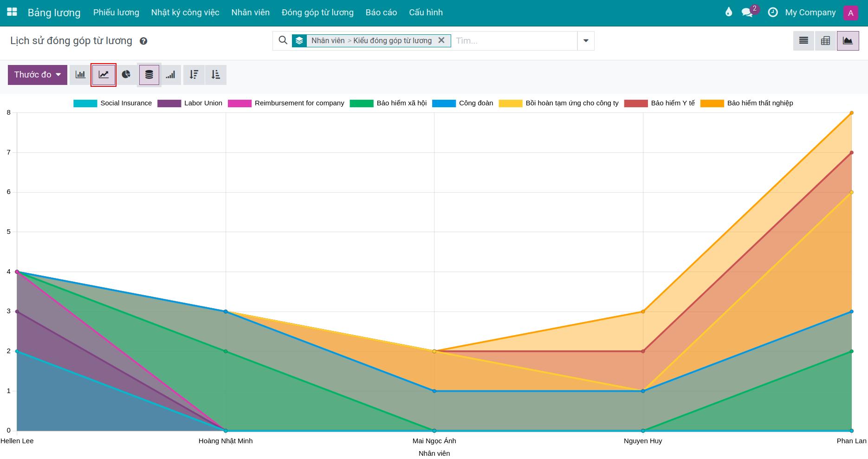The width and height of the screenshot is (868, 459).
Task: Open the activities clock icon
Action: [x=773, y=13]
